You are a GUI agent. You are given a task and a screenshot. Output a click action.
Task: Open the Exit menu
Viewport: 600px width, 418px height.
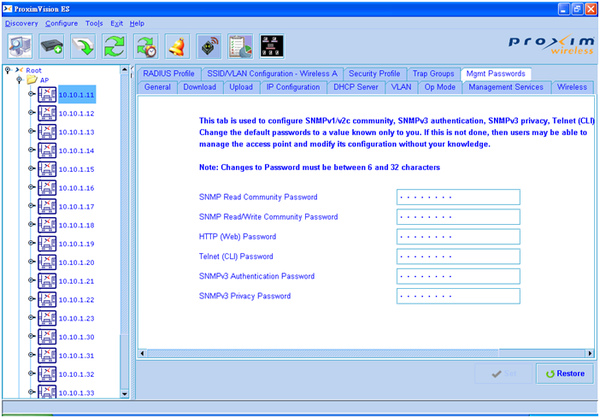tap(117, 23)
